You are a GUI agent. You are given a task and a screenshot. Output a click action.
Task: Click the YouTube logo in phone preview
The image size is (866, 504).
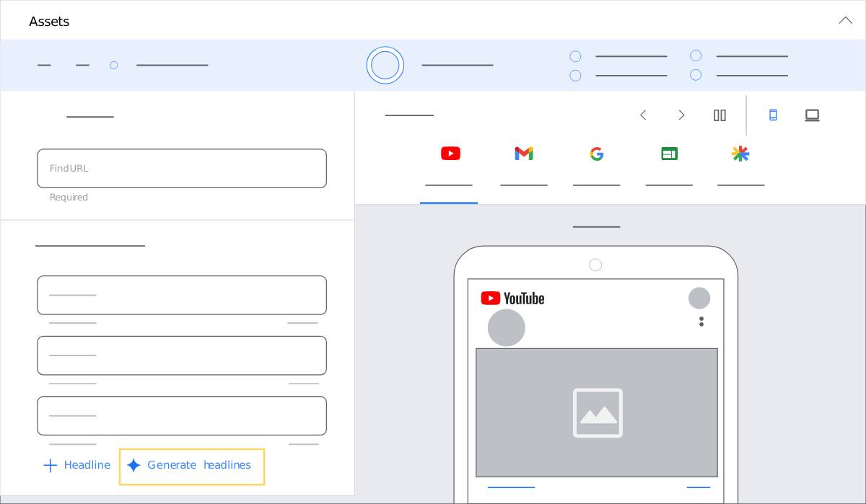(x=512, y=299)
